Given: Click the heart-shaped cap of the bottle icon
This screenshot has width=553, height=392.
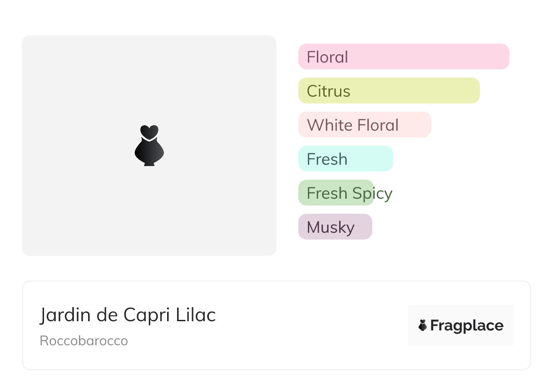Looking at the screenshot, I should (149, 131).
